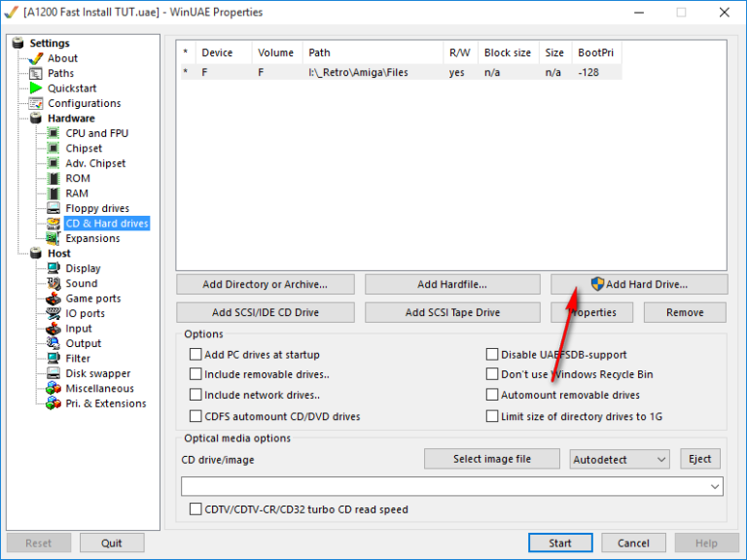
Task: Click the -128 BootPri value
Action: point(588,72)
